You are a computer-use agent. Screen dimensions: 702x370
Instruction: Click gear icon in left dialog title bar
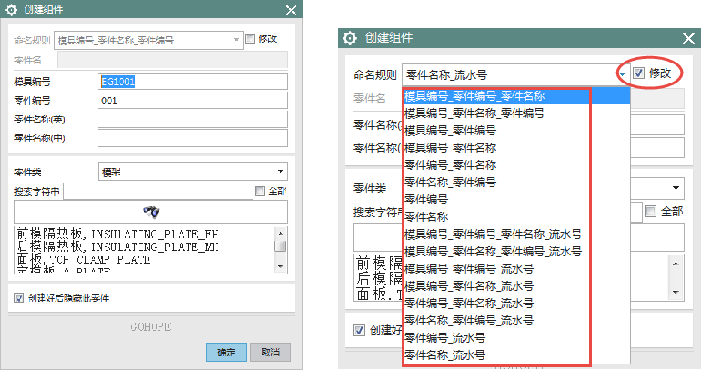11,9
